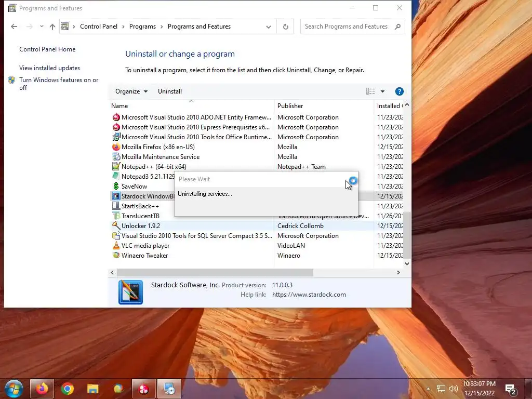The height and width of the screenshot is (399, 532).
Task: Select Control Panel in the breadcrumb
Action: 99,26
